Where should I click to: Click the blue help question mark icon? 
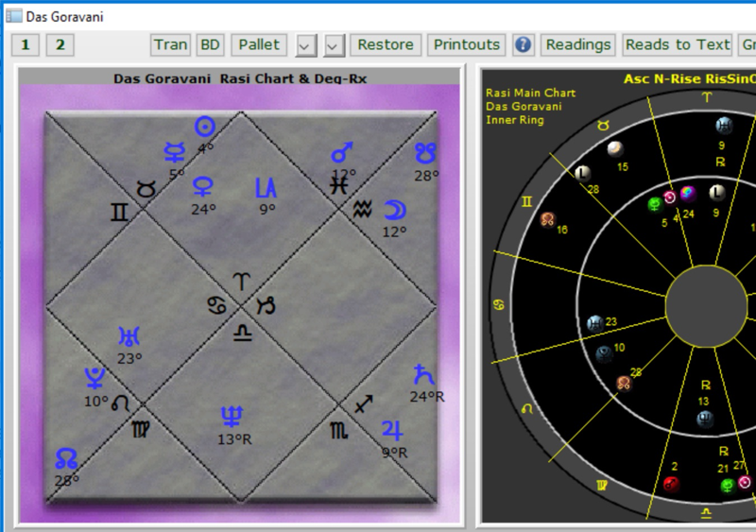pyautogui.click(x=523, y=44)
